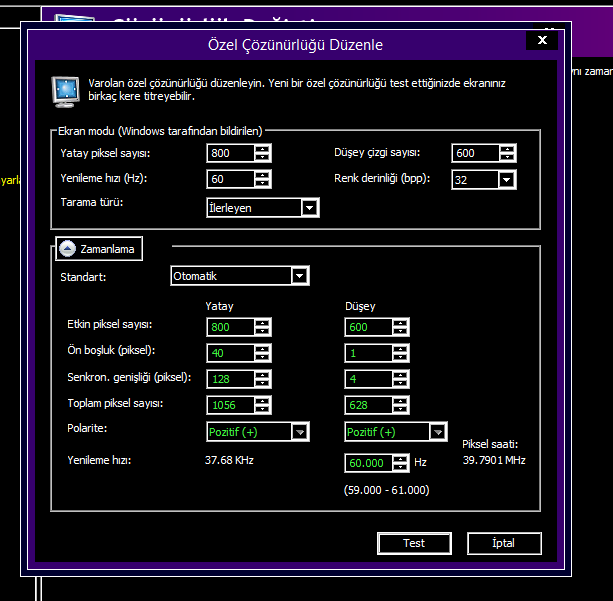Click the 60.000 Hz refresh rate field
Screen dimensions: 613x601
pyautogui.click(x=364, y=463)
